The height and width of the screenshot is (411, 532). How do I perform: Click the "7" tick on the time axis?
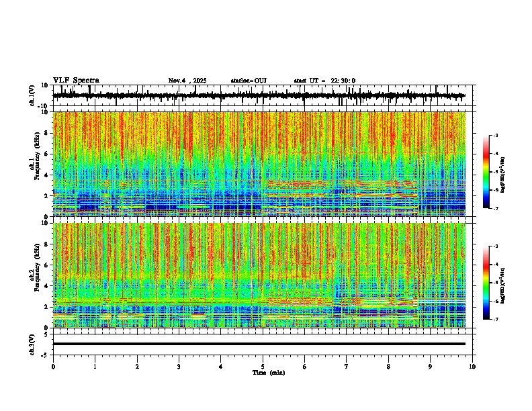pyautogui.click(x=347, y=367)
